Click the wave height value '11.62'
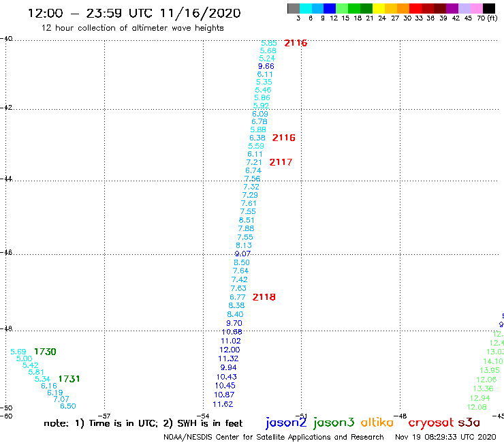504x443 pixels. coord(223,404)
